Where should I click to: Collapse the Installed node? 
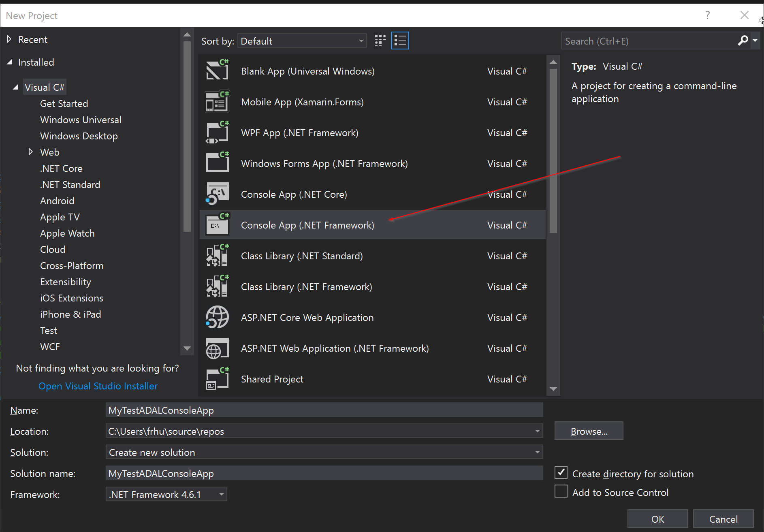[x=9, y=62]
